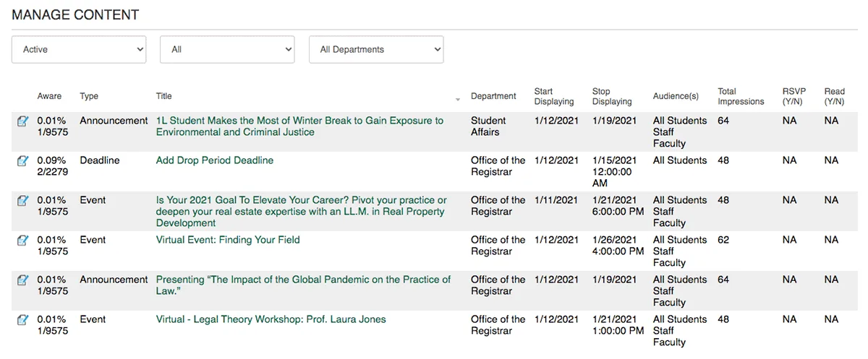The image size is (868, 359).
Task: Open Virtual Event: Finding Your Field link
Action: 228,240
